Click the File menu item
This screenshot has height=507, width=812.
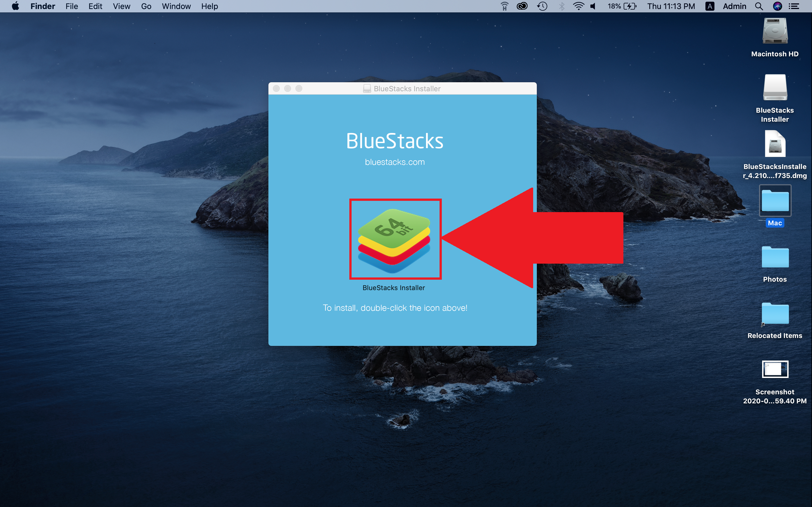(x=72, y=6)
